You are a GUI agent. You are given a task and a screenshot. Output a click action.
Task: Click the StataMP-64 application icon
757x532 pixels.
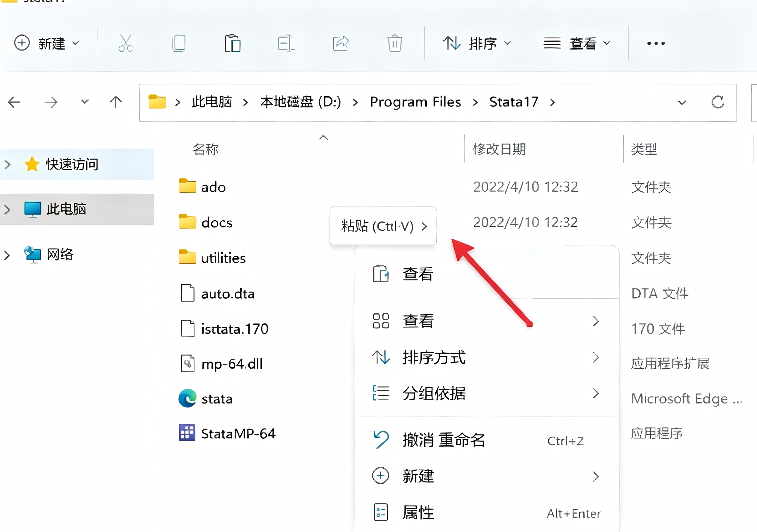(x=187, y=433)
